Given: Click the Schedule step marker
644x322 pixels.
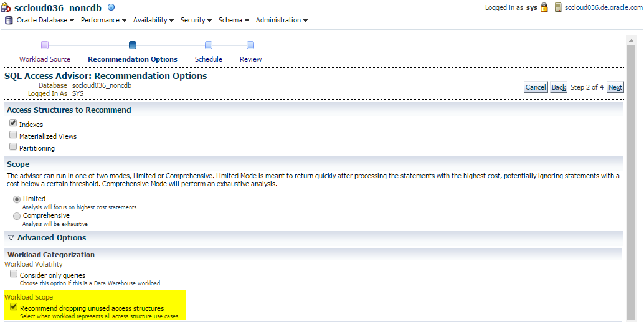Looking at the screenshot, I should pyautogui.click(x=209, y=45).
